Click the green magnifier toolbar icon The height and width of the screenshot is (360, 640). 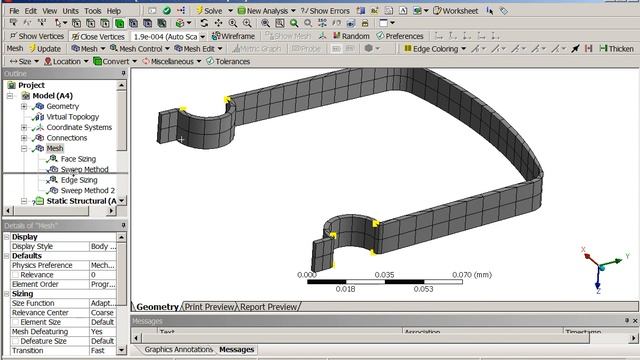(x=294, y=23)
